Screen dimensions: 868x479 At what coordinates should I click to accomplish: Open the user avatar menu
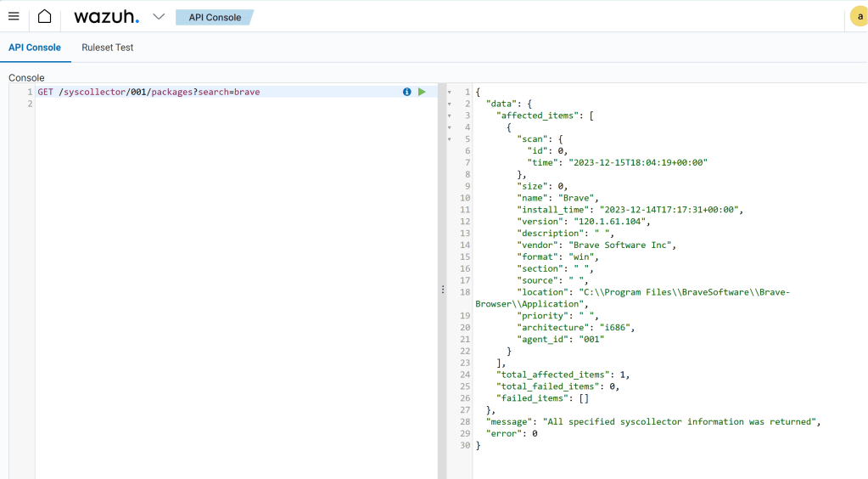[x=858, y=17]
